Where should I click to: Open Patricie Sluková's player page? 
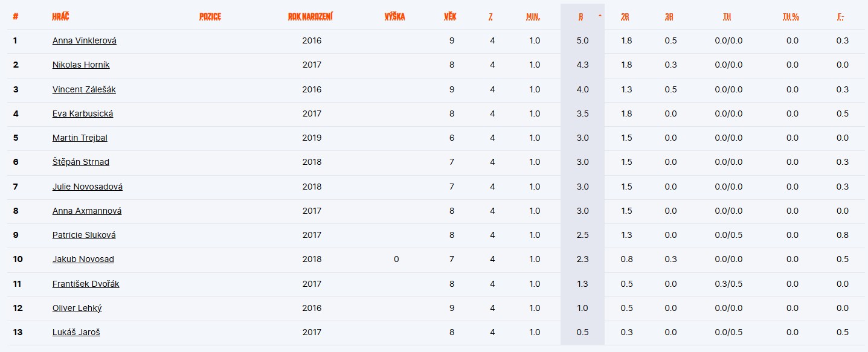(84, 235)
